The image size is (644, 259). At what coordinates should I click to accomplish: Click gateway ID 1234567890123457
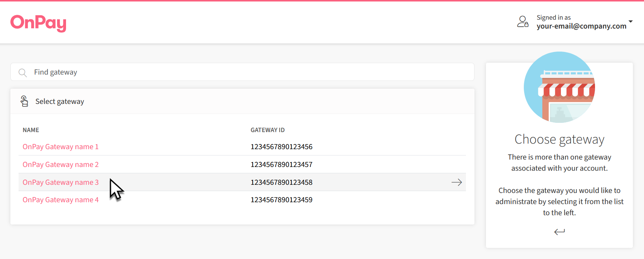281,164
